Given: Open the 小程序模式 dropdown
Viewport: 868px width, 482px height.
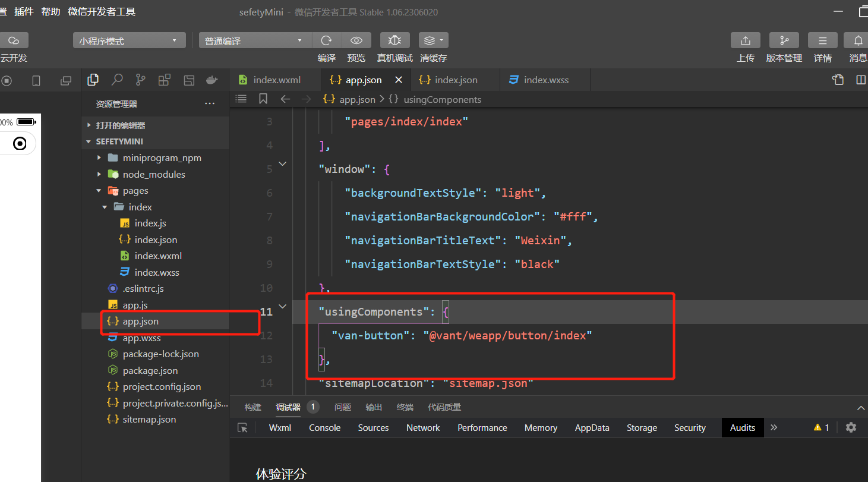Looking at the screenshot, I should [128, 41].
